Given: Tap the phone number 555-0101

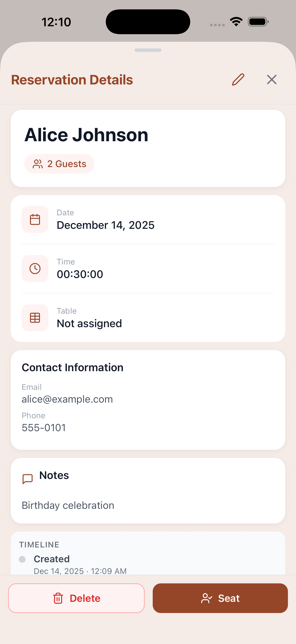Looking at the screenshot, I should [44, 428].
